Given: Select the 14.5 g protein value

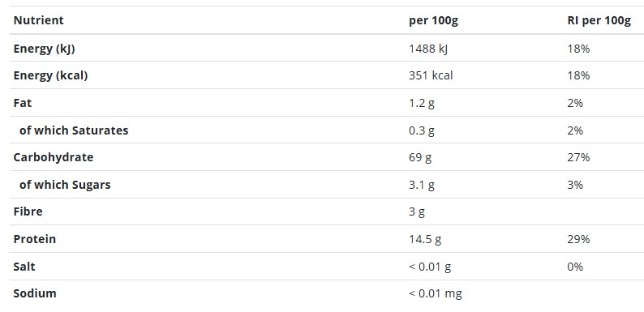Looking at the screenshot, I should point(425,239).
